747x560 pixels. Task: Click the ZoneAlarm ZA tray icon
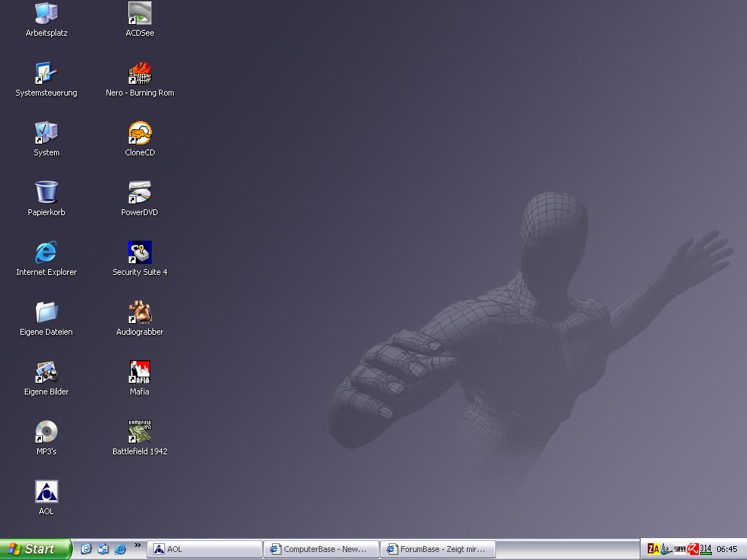tap(653, 550)
